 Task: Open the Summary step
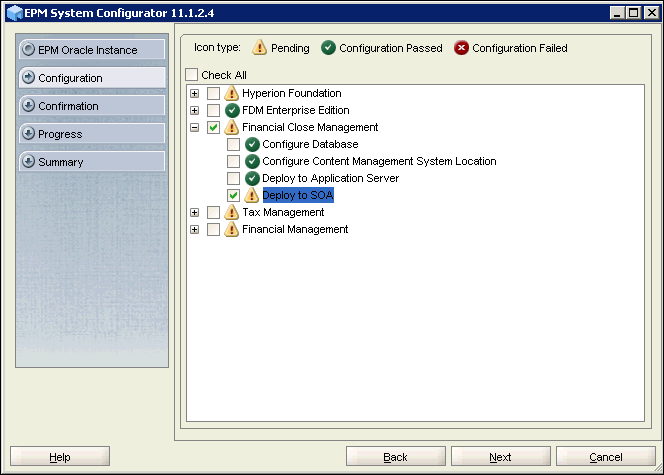pos(92,162)
